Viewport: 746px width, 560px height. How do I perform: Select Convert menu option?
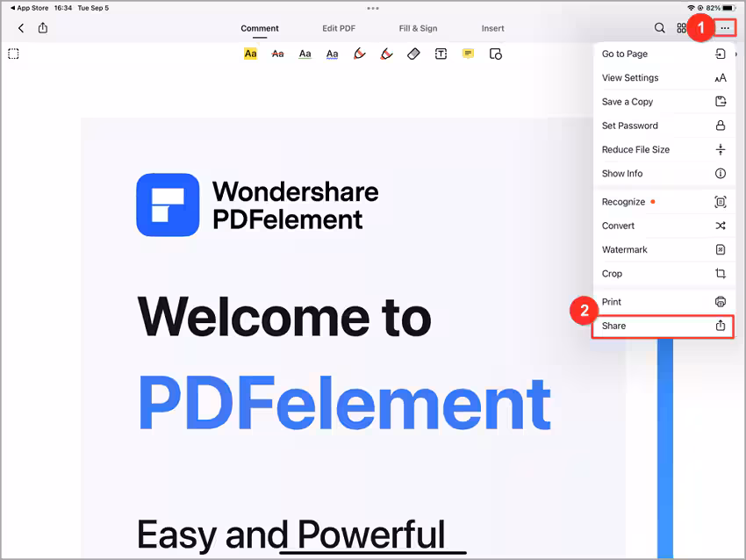click(x=664, y=226)
